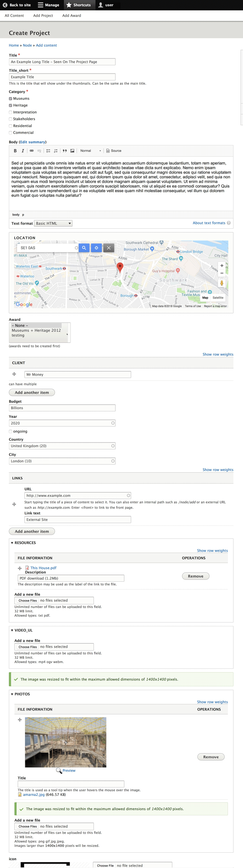Screen dimensions: 243x868
Task: Insert an image via the editor toolbar
Action: [x=72, y=151]
